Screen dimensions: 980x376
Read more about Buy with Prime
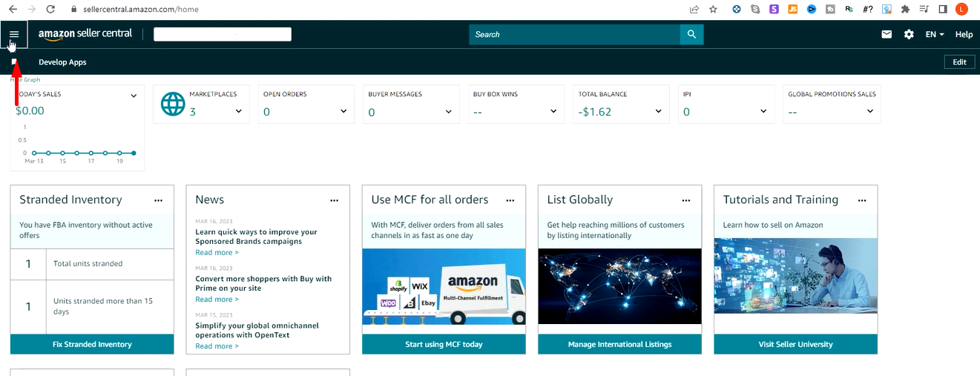217,299
